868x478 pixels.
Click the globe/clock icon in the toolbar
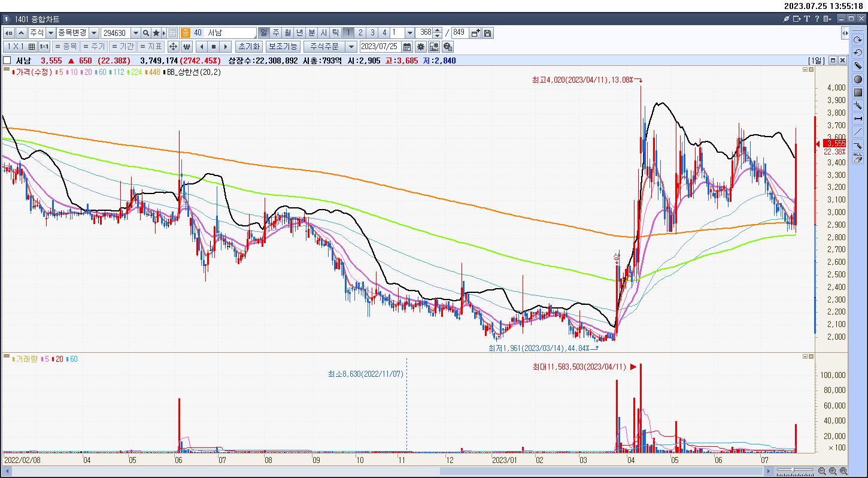[448, 47]
